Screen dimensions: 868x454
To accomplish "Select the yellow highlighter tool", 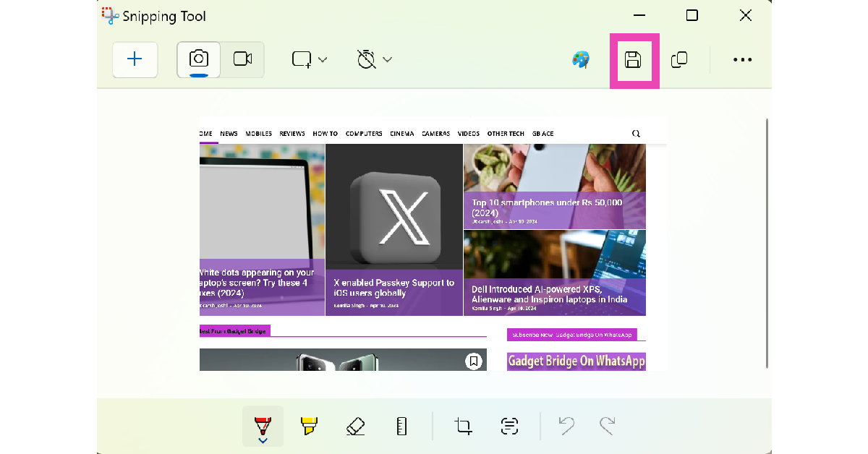I will (x=309, y=427).
